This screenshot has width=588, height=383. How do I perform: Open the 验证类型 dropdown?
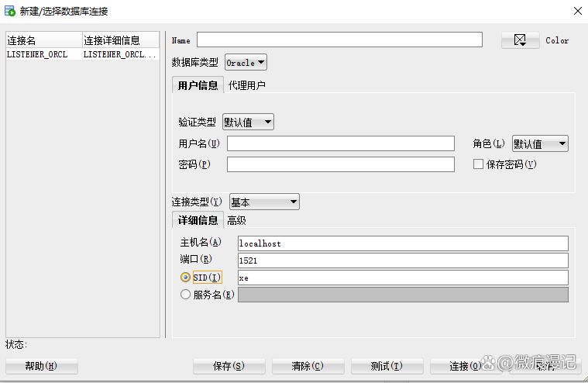pos(248,122)
